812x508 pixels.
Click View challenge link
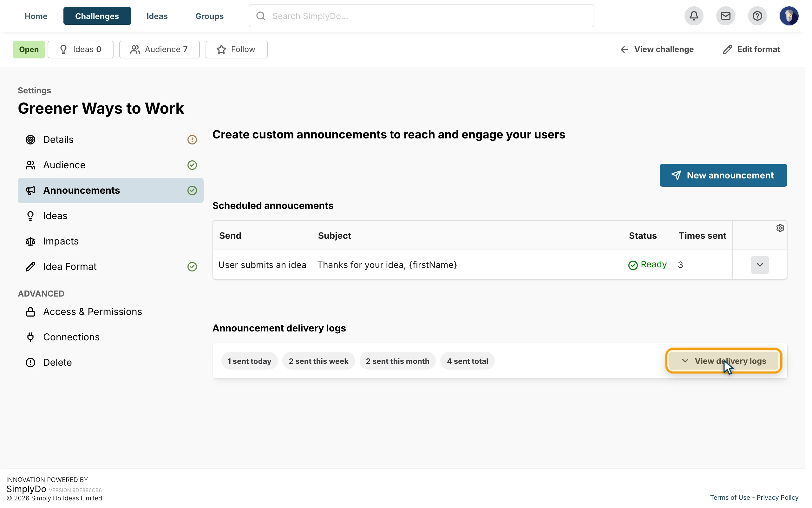[657, 50]
